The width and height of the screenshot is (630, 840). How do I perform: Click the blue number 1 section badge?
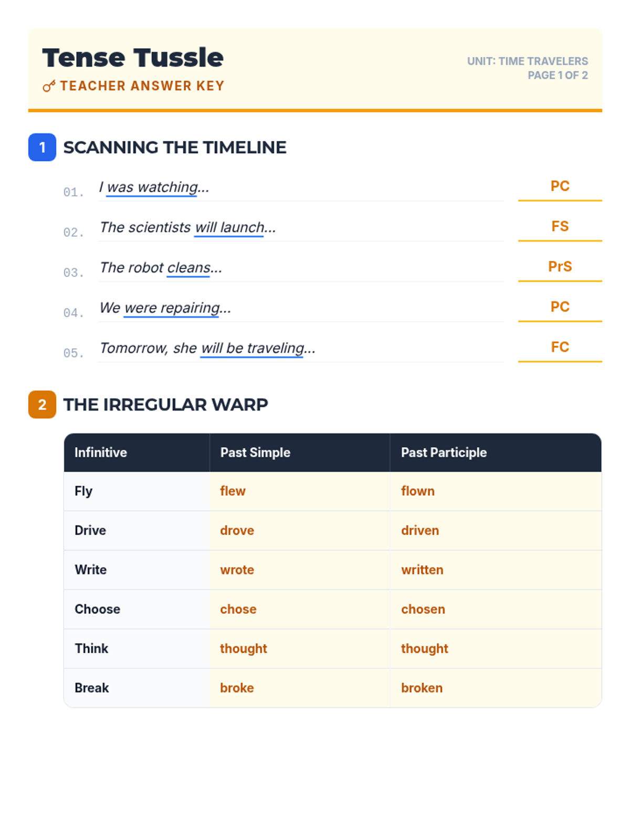pyautogui.click(x=42, y=148)
